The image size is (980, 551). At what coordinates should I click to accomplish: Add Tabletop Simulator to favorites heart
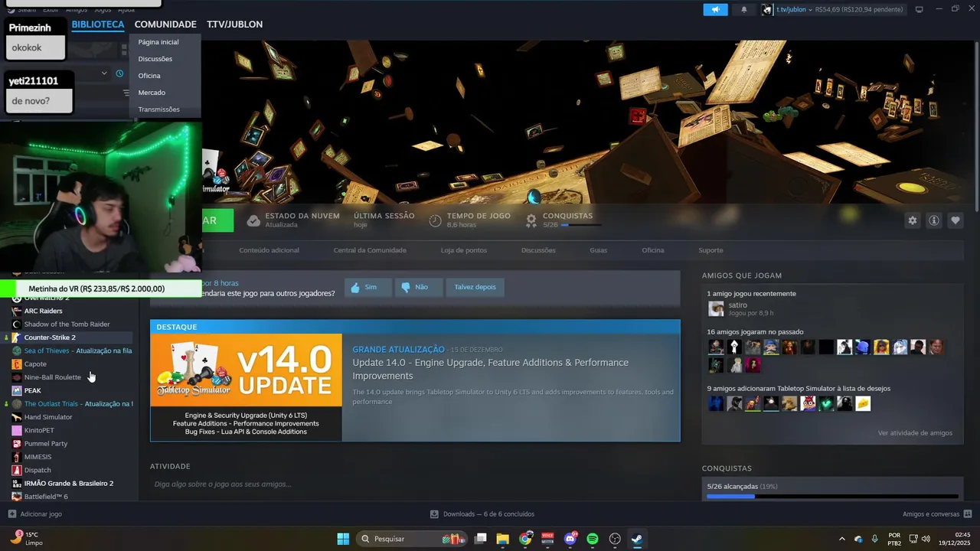coord(955,220)
